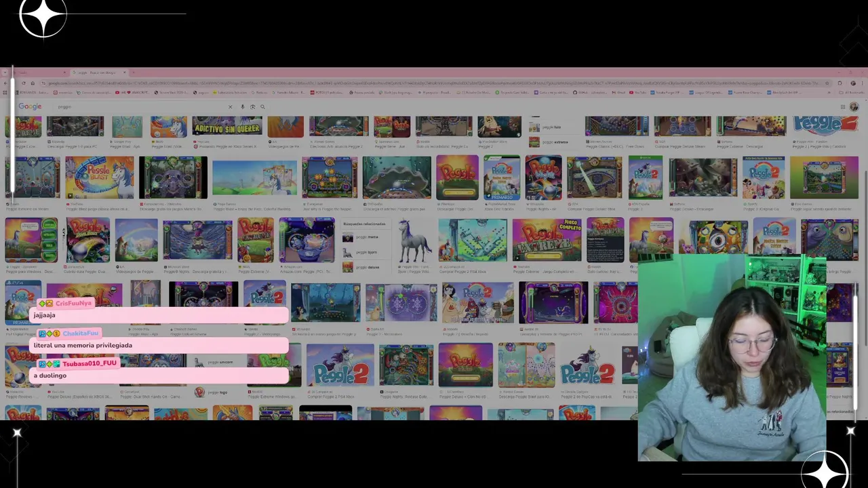868x488 pixels.
Task: Open the YouTube bookmark
Action: tap(638, 92)
